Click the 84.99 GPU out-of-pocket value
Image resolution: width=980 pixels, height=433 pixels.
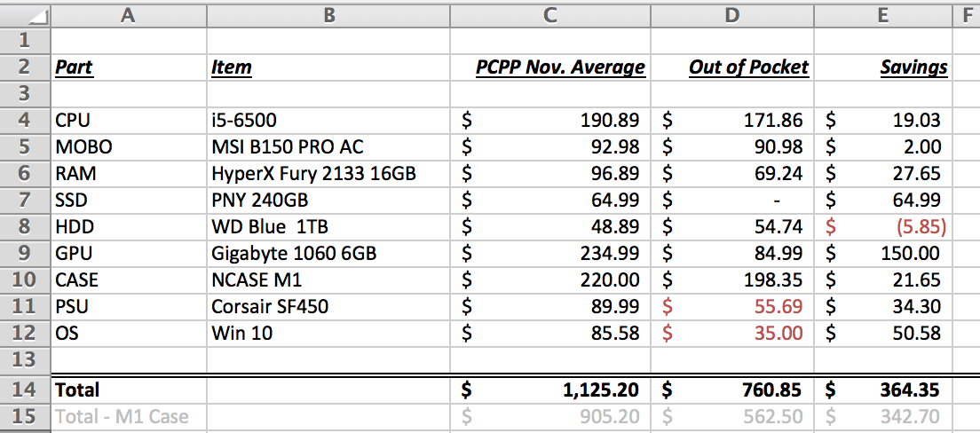778,253
